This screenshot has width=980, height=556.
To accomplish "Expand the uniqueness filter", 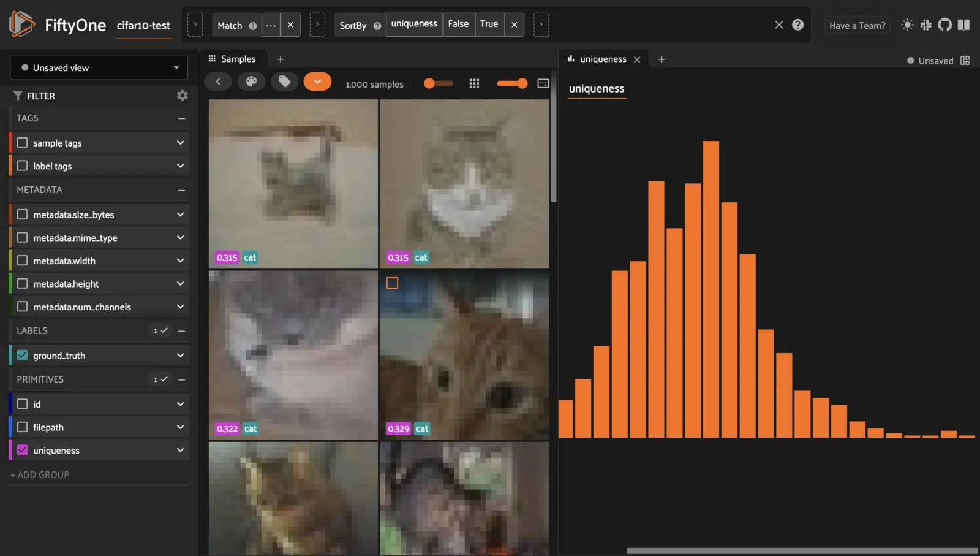I will tap(180, 450).
